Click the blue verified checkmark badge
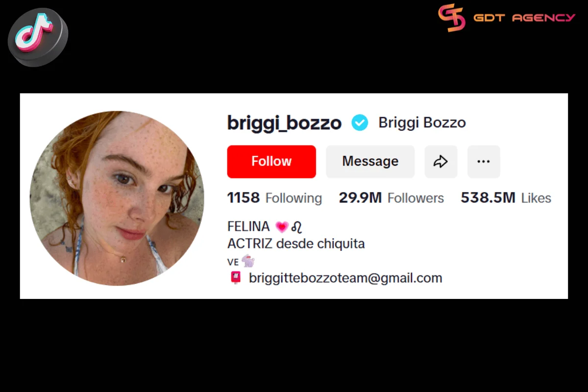 tap(360, 122)
